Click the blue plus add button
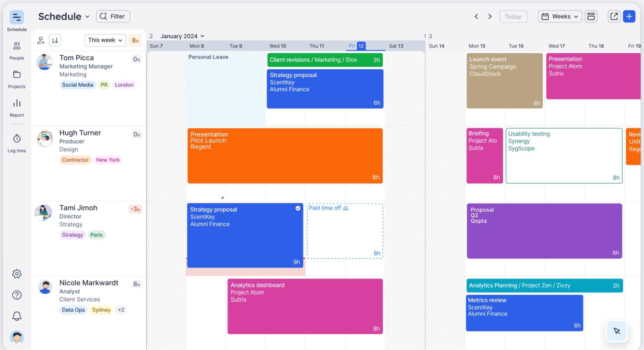 point(629,16)
